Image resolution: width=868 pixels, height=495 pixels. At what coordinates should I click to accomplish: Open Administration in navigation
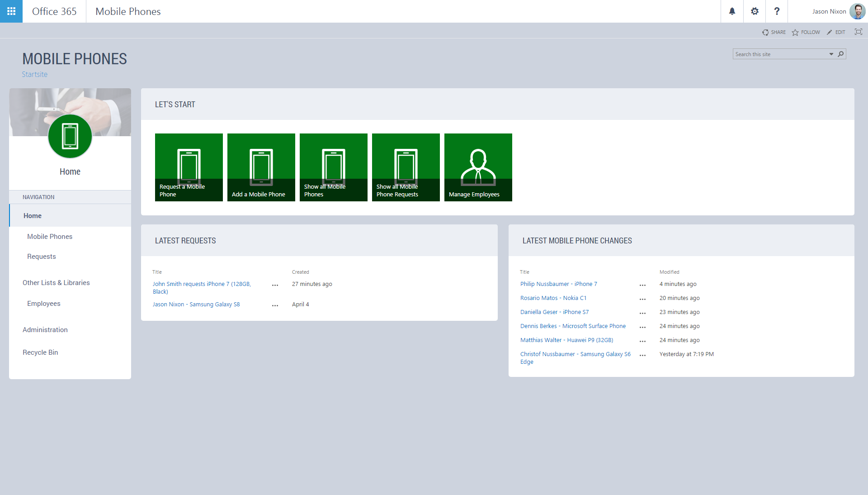45,330
